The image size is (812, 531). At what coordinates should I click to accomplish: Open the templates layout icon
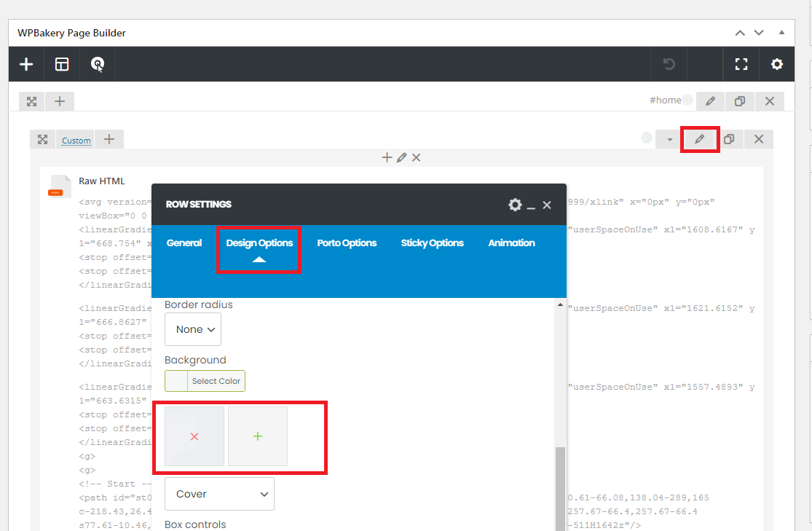pos(62,64)
